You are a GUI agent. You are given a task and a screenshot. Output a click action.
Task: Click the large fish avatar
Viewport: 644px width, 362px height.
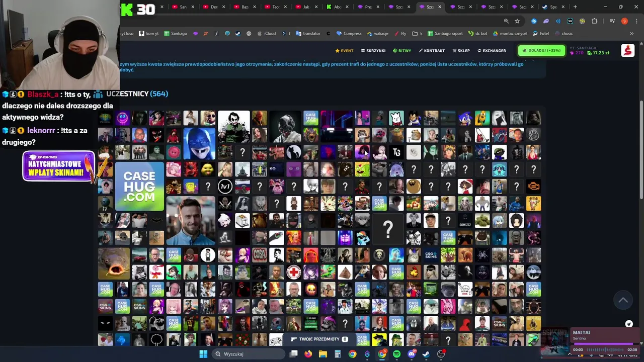[114, 263]
